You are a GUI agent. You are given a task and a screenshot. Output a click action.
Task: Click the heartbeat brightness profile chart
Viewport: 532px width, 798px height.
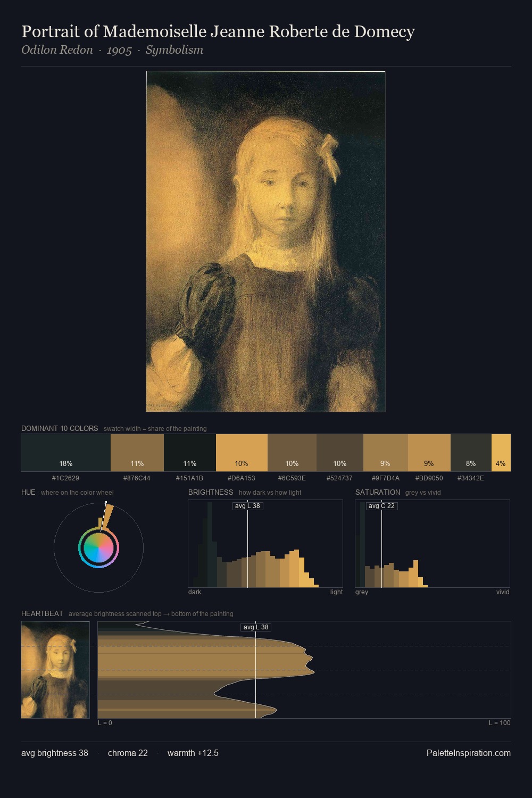304,670
